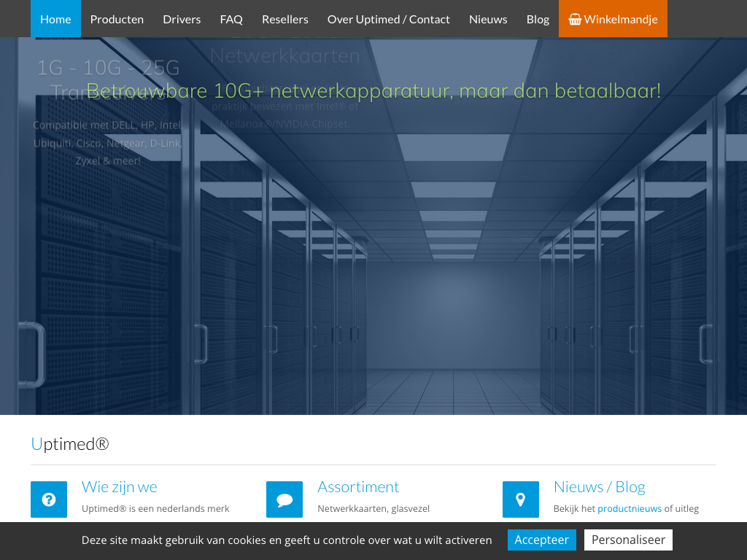Open cookie settings via Personaliseer
Image resolution: width=747 pixels, height=560 pixels.
pos(628,540)
